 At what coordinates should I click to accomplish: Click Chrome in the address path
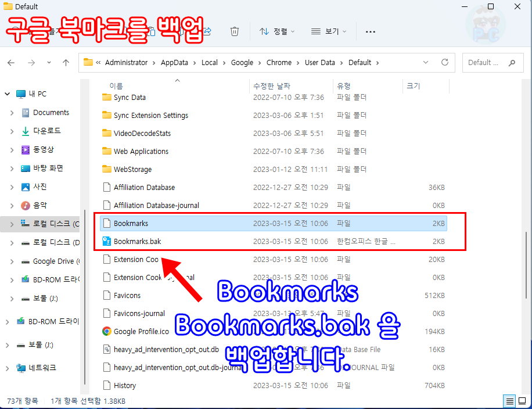[279, 62]
